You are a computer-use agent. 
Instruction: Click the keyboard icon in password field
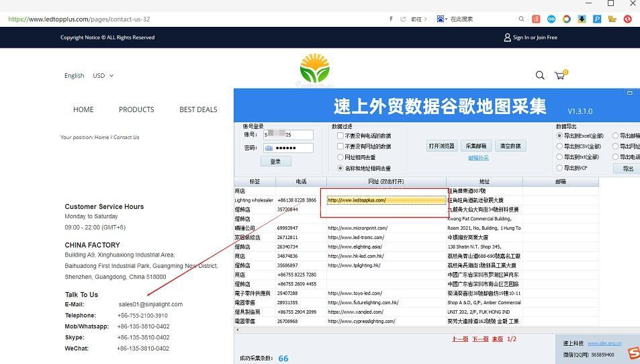pos(269,148)
